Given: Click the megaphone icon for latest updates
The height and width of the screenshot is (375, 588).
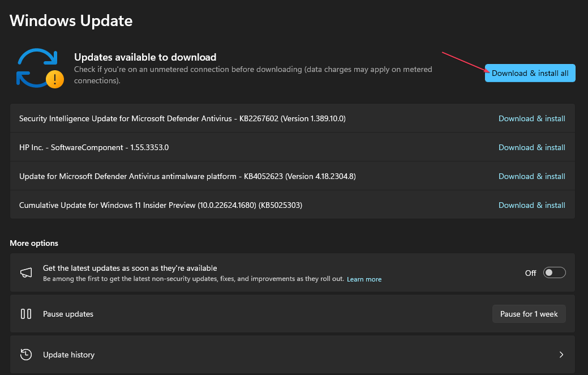Looking at the screenshot, I should [26, 272].
